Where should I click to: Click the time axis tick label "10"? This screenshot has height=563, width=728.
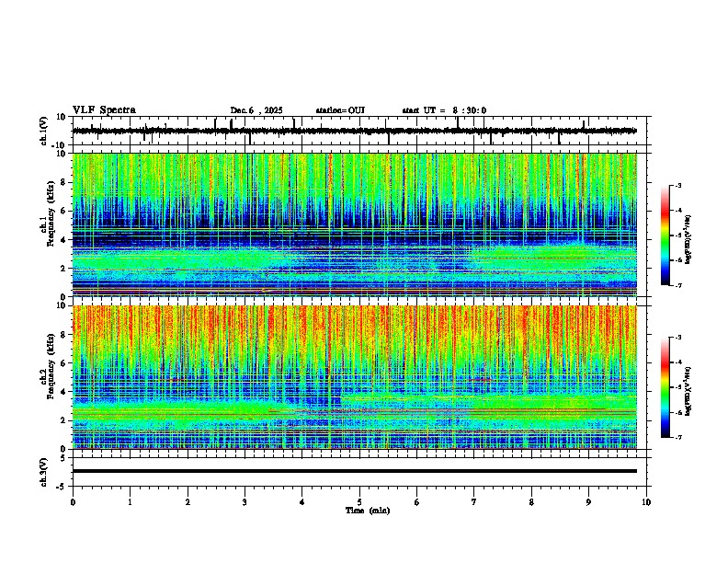(646, 502)
